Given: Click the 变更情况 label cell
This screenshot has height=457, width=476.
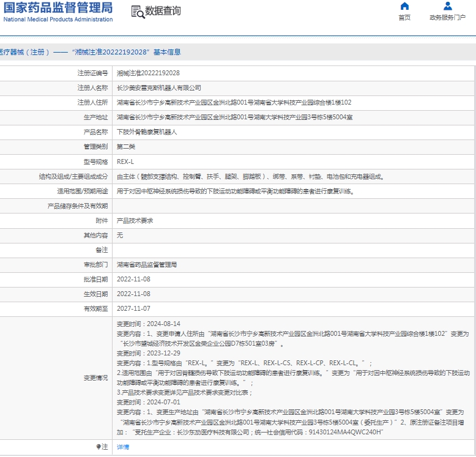Looking at the screenshot, I should coord(56,378).
